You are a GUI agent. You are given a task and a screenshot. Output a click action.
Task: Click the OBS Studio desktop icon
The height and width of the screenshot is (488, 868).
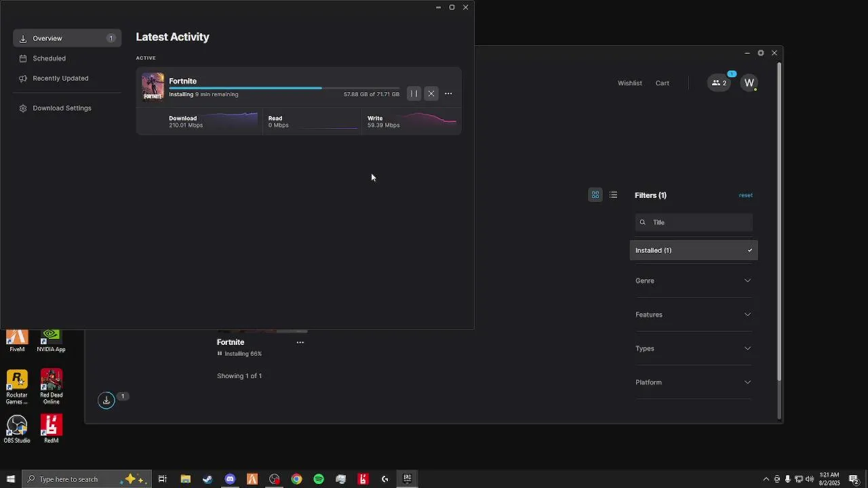(x=17, y=429)
